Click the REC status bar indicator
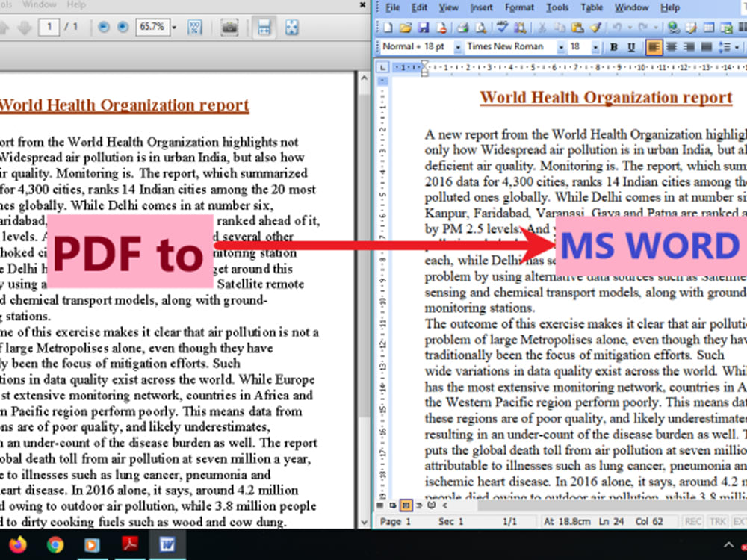 [x=692, y=521]
